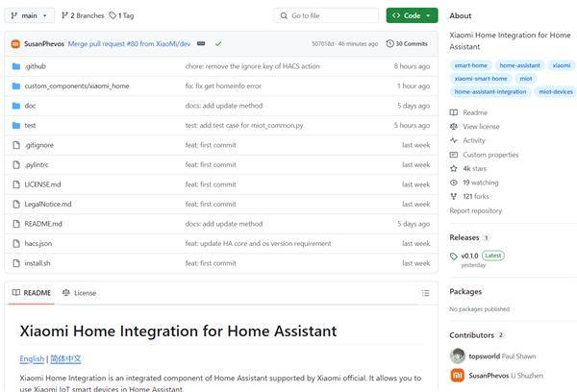Open the 1 Tag link
Screen dimensions: 577x392
pos(121,15)
